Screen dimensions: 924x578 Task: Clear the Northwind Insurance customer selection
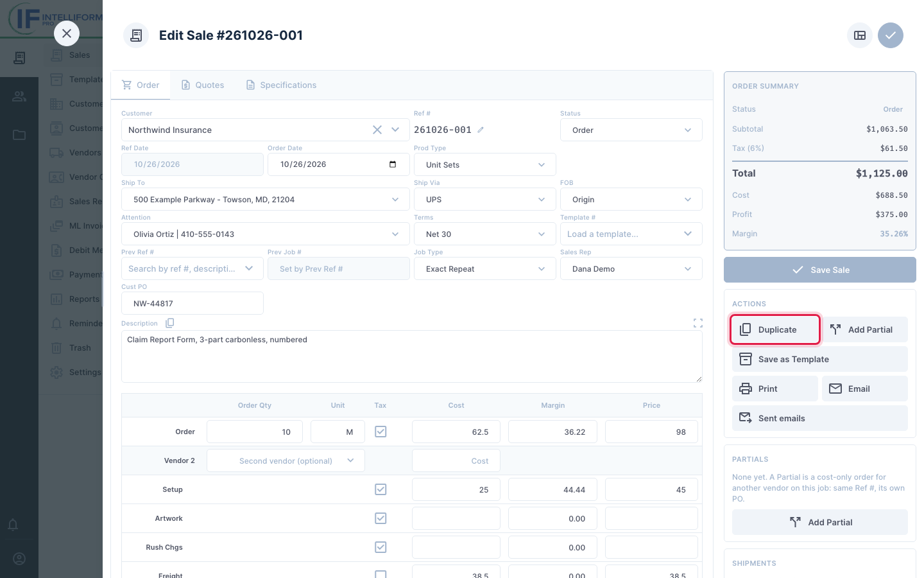[x=377, y=130]
